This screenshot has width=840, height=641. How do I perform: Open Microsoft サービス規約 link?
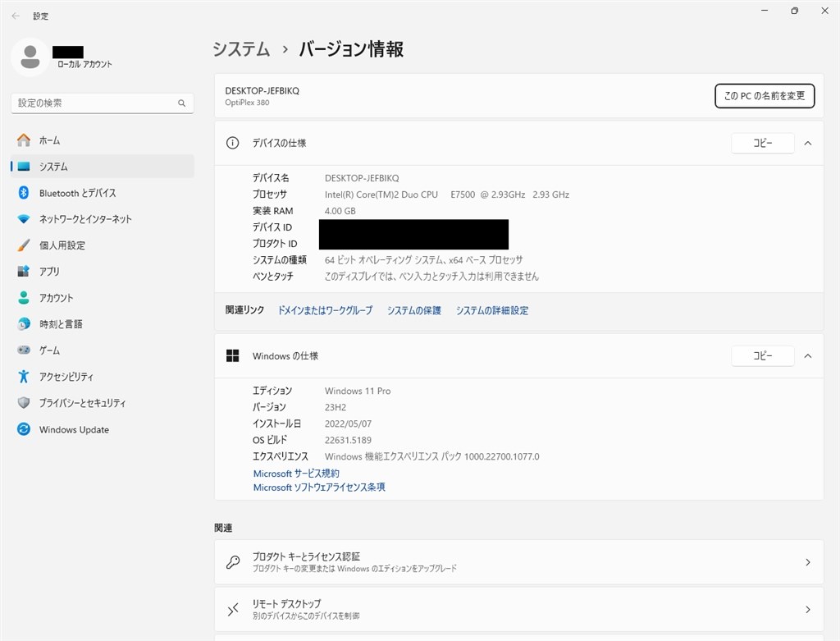click(x=296, y=474)
